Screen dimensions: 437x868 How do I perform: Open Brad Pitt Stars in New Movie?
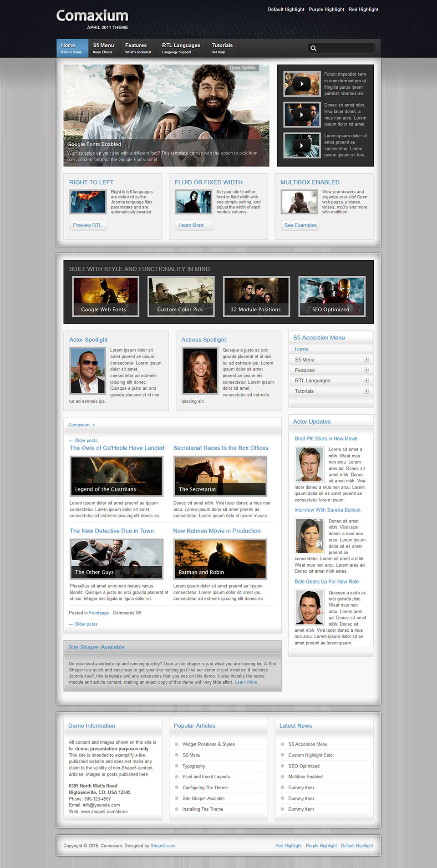pyautogui.click(x=326, y=439)
